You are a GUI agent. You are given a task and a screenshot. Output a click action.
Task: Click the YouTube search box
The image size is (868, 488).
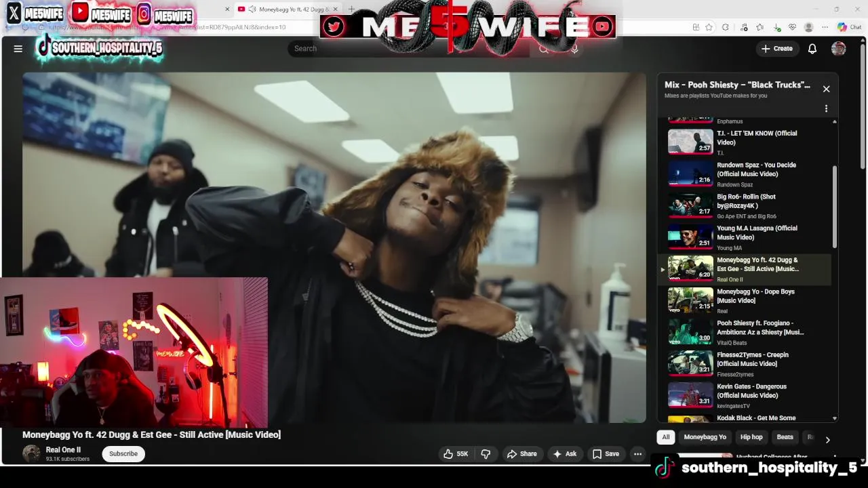click(x=407, y=48)
